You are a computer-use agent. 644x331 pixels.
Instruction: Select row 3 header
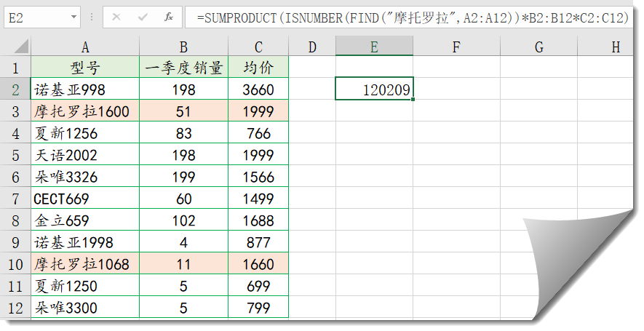click(x=15, y=111)
